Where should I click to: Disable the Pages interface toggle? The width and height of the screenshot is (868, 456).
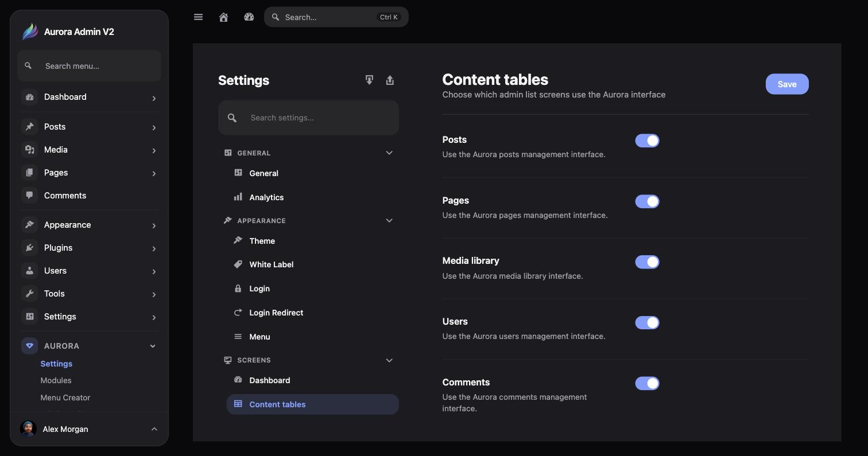pyautogui.click(x=647, y=201)
